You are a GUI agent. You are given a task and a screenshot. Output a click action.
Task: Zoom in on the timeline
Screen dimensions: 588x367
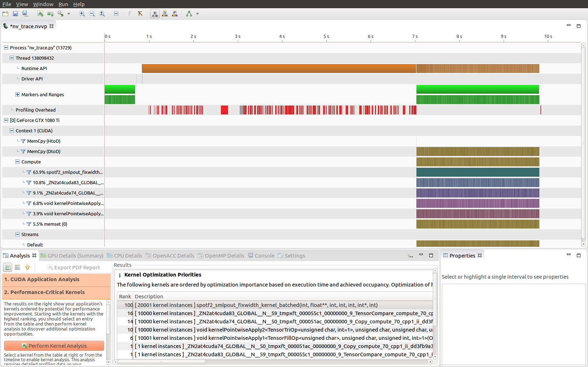click(82, 14)
